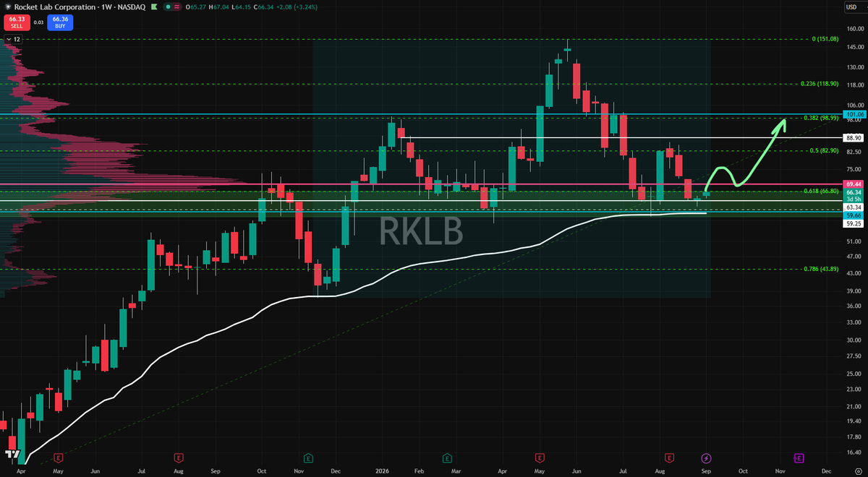Click the red earnings marker near Aug 2026
Screen dimensions: 868x477
click(x=670, y=457)
